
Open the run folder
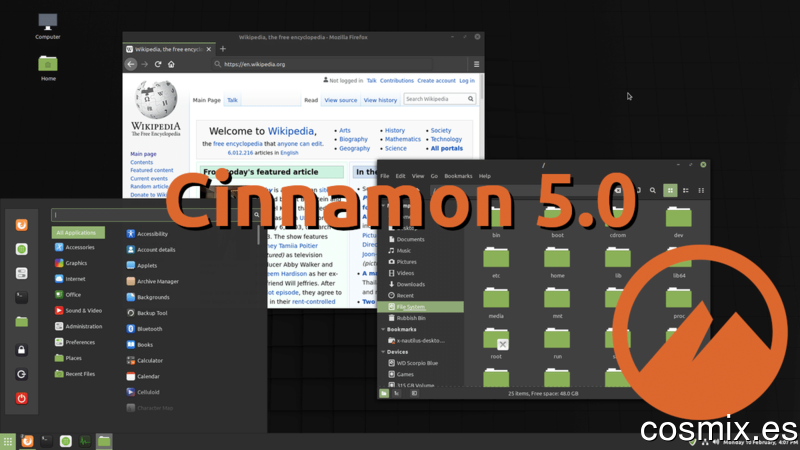[x=557, y=343]
